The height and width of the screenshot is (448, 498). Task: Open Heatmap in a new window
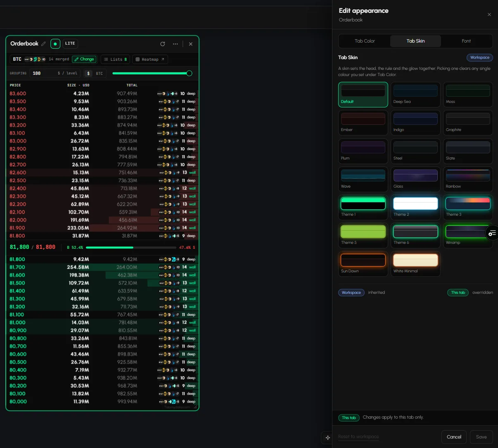(x=150, y=60)
